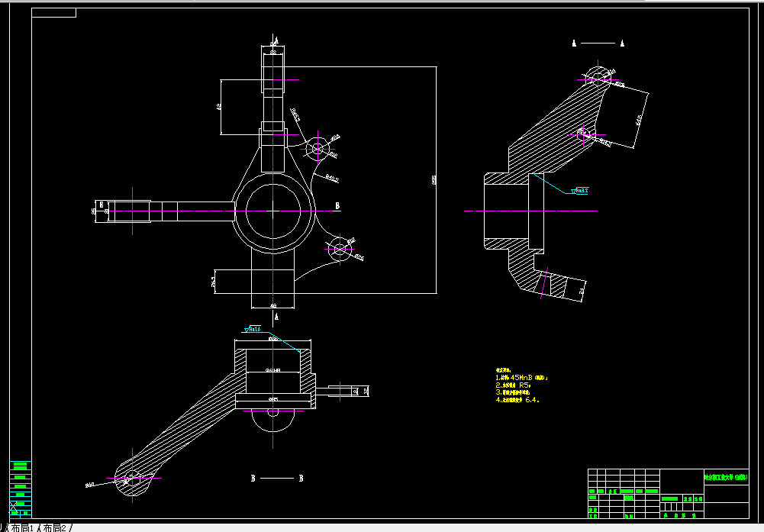Switch to the 布局2 layout tab
The height and width of the screenshot is (532, 764).
(x=54, y=527)
